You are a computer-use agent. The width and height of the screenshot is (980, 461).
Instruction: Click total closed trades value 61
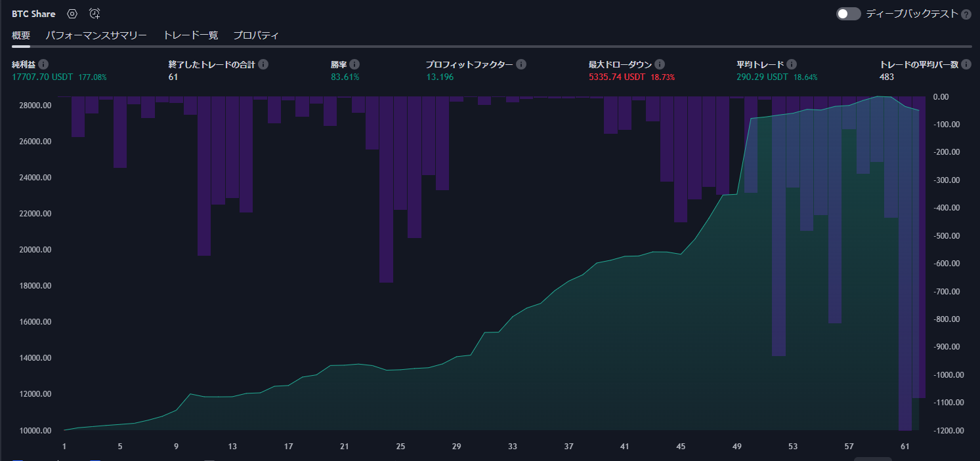click(173, 77)
